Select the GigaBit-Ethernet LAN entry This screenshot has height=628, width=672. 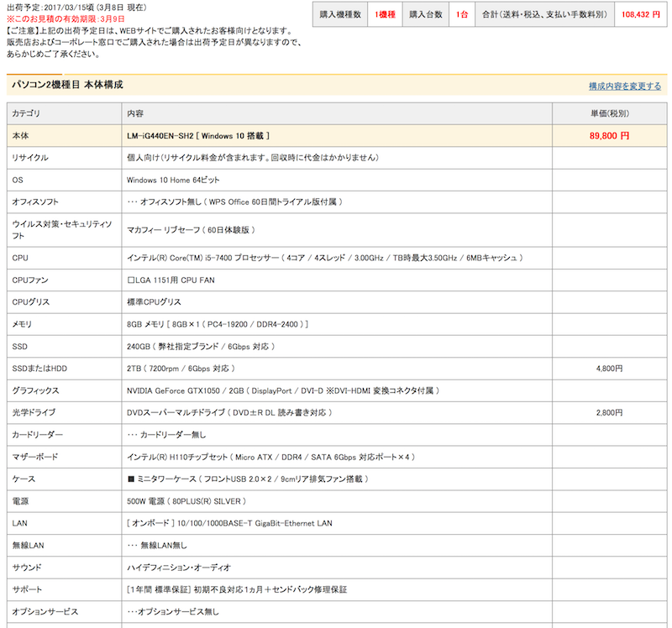click(229, 523)
